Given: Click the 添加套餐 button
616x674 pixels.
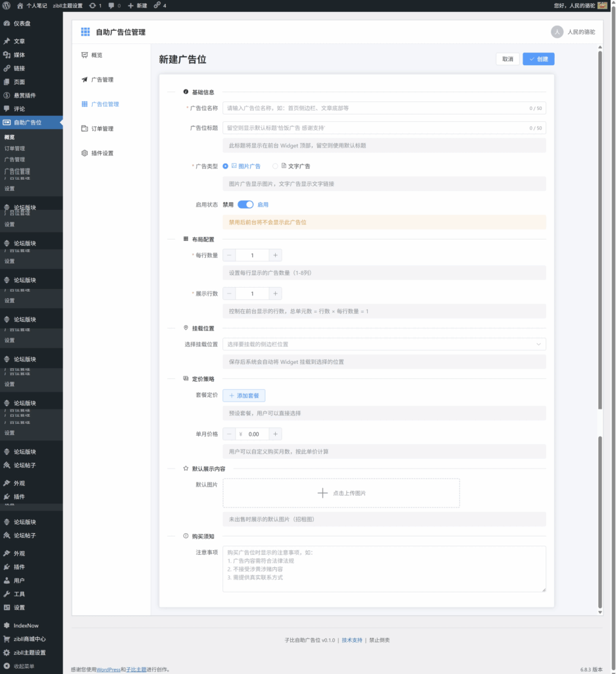Looking at the screenshot, I should tap(244, 396).
